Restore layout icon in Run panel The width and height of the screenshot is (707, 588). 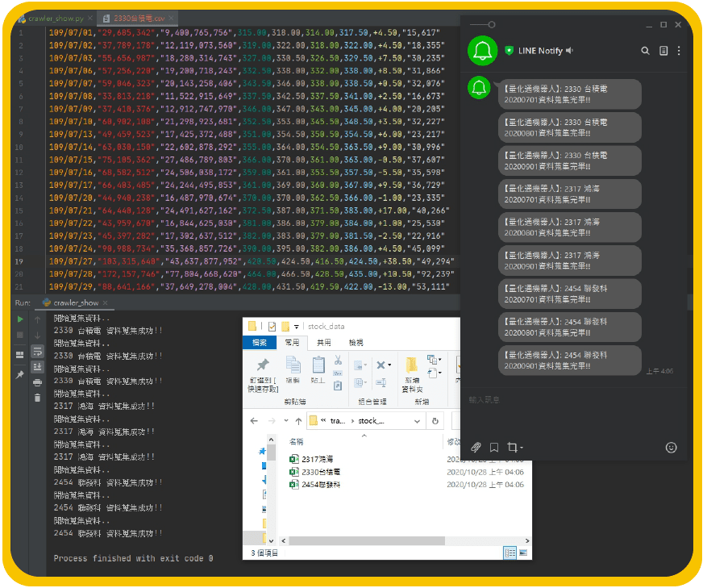20,355
